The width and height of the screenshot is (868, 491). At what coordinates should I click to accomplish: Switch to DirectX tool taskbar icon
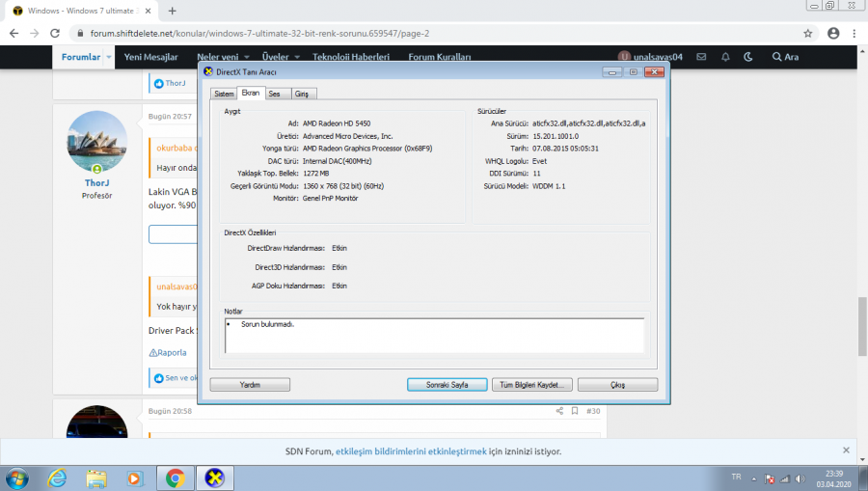(x=215, y=477)
